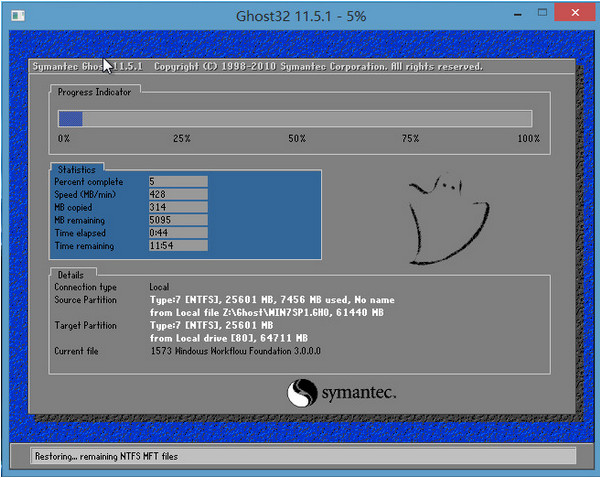The image size is (600, 478).
Task: Click the ghost drawing mascot
Action: 448,219
